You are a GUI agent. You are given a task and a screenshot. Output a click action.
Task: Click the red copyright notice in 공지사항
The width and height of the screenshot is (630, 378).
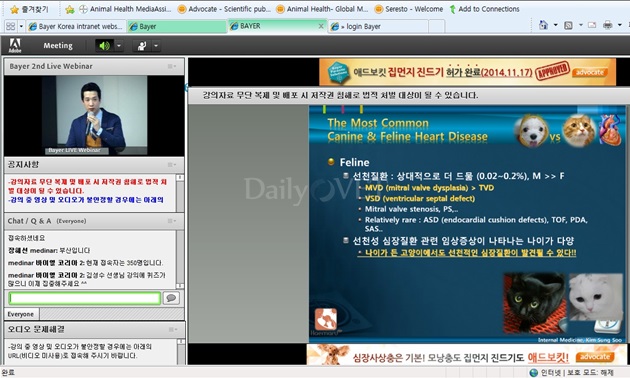pos(87,186)
